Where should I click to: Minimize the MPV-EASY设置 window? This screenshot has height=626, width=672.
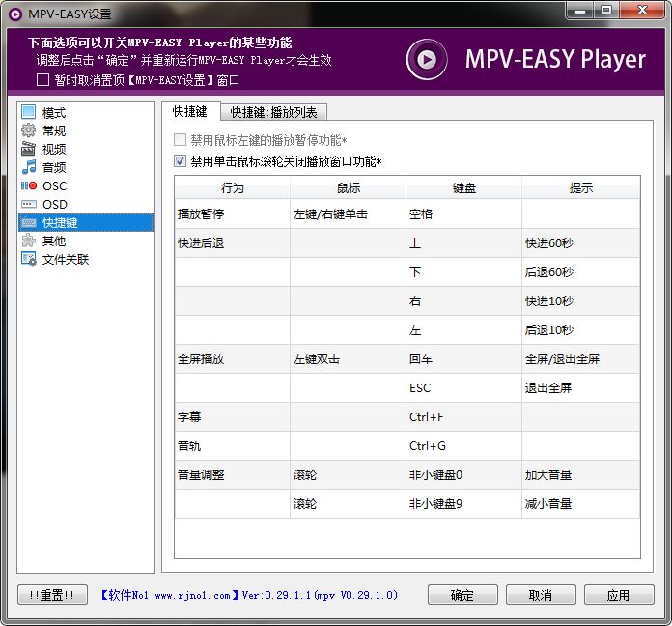[580, 11]
